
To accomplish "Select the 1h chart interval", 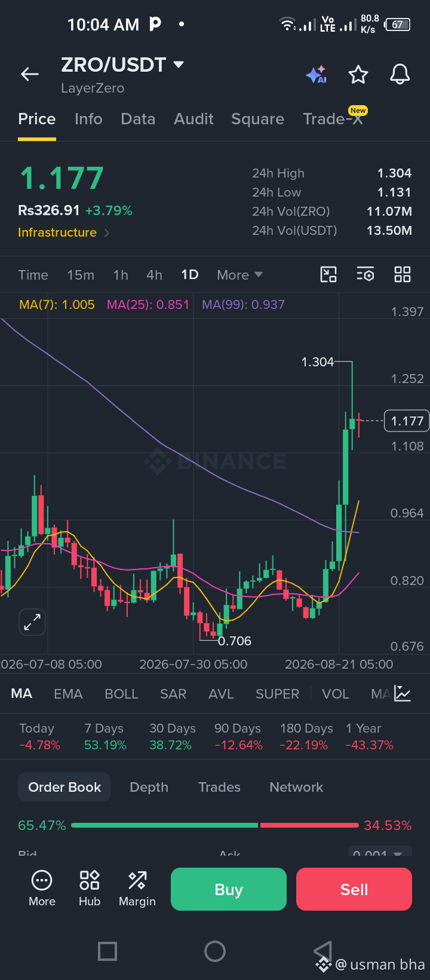I will [121, 275].
